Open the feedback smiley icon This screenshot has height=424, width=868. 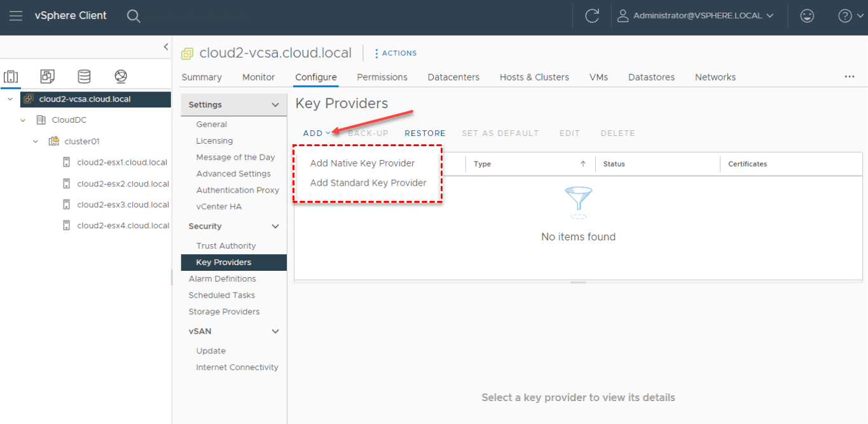point(807,16)
